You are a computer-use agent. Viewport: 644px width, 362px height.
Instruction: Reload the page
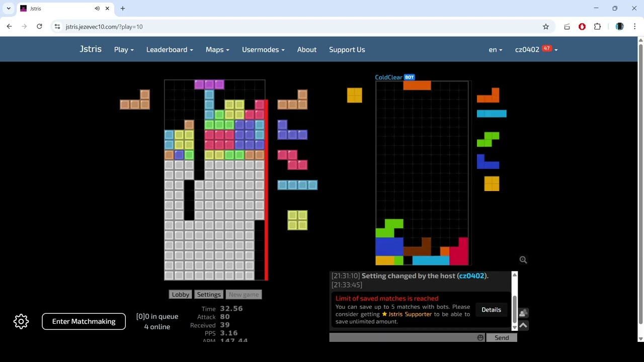[x=39, y=27]
